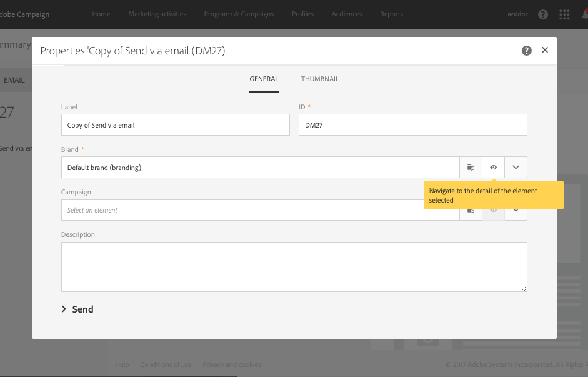Click the help icon in the dialog header

click(527, 51)
